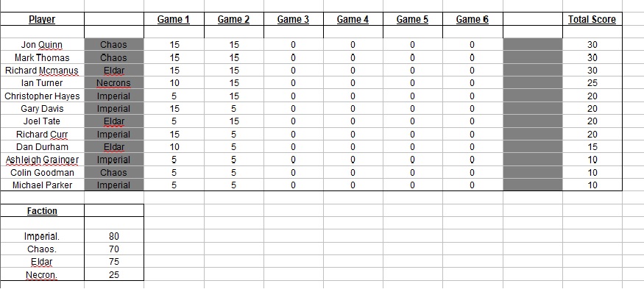Image resolution: width=644 pixels, height=303 pixels.
Task: Select Michael Parker's total score cell
Action: [x=592, y=185]
